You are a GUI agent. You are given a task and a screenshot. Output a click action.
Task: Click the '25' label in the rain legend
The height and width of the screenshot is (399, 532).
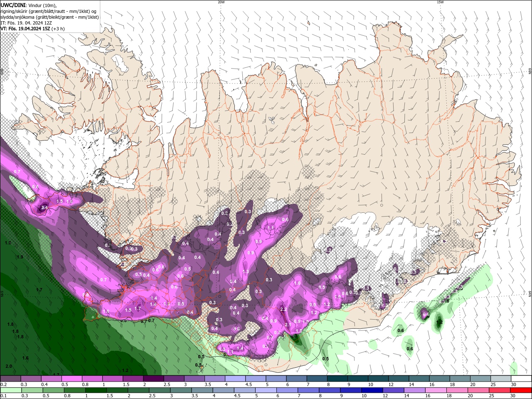coord(492,396)
